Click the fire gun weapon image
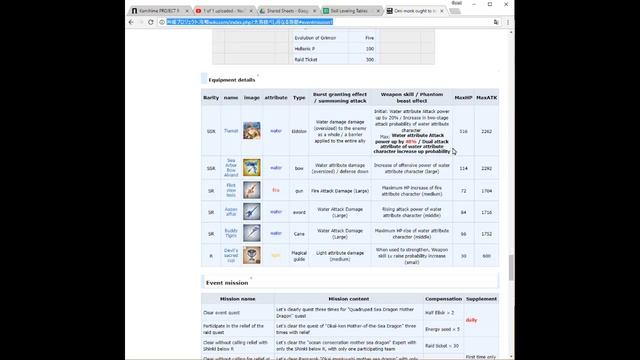Image resolution: width=640 pixels, height=360 pixels. [x=251, y=190]
